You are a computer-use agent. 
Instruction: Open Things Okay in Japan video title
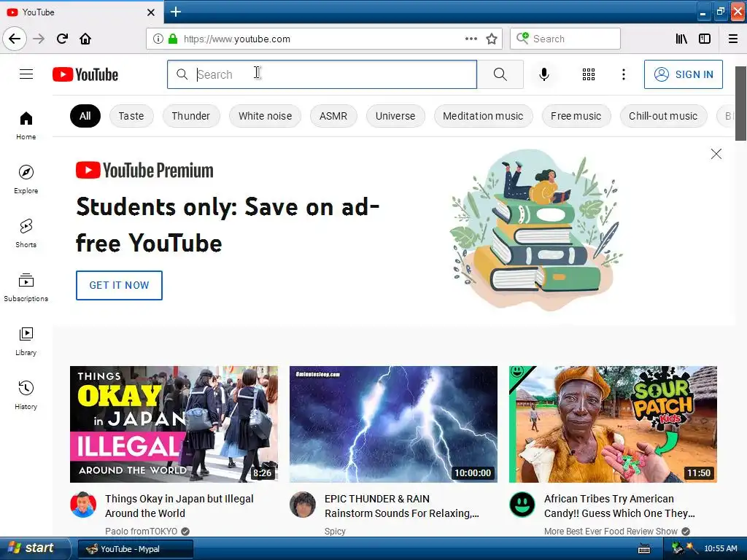tap(179, 506)
